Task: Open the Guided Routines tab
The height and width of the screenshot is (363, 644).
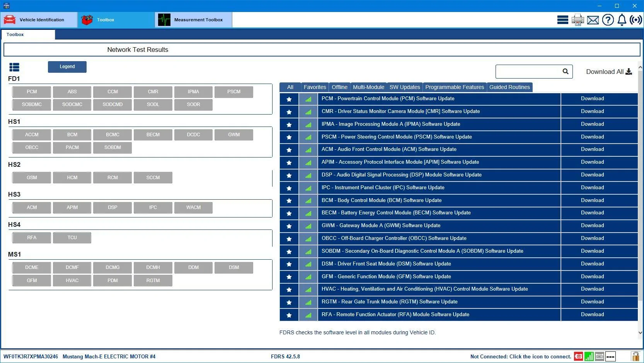Action: pos(509,87)
